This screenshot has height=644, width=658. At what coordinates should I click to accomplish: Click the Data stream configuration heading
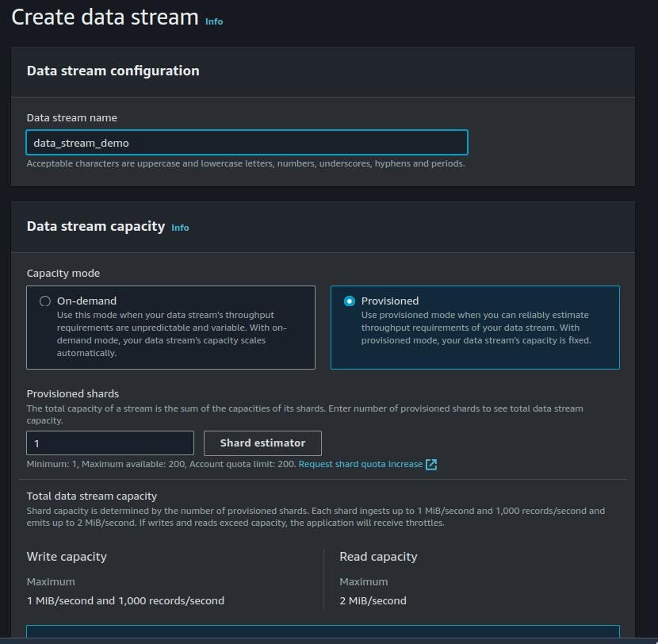(x=113, y=71)
